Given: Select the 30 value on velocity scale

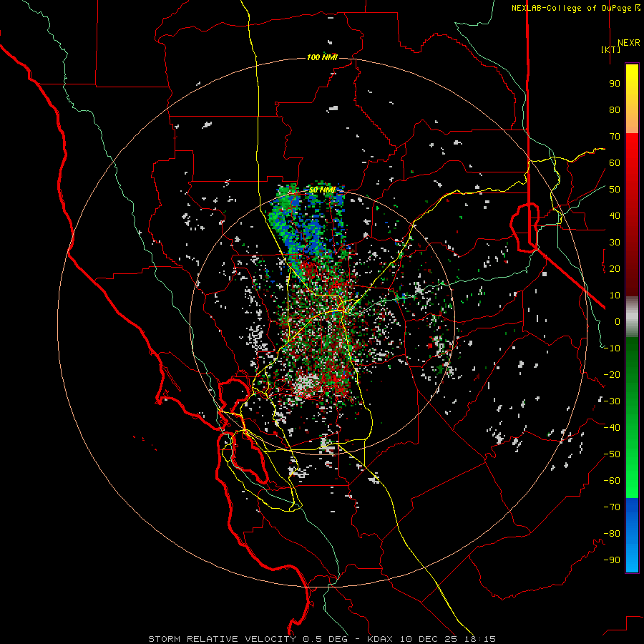Looking at the screenshot, I should pyautogui.click(x=615, y=243).
